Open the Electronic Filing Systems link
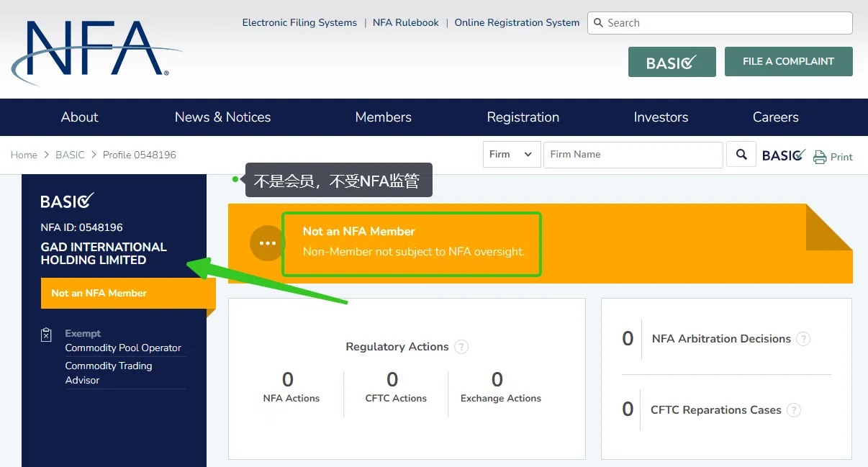Screen dimensions: 868x467 click(299, 22)
